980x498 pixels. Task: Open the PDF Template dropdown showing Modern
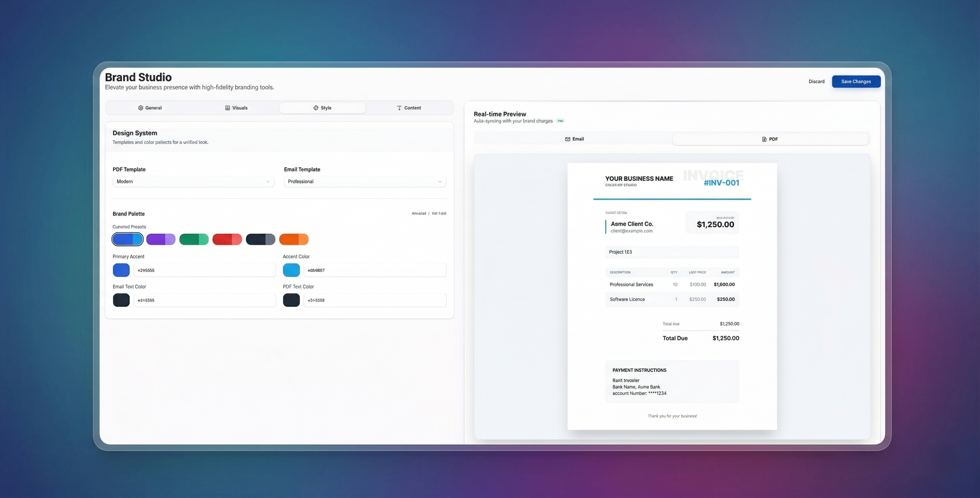click(193, 182)
